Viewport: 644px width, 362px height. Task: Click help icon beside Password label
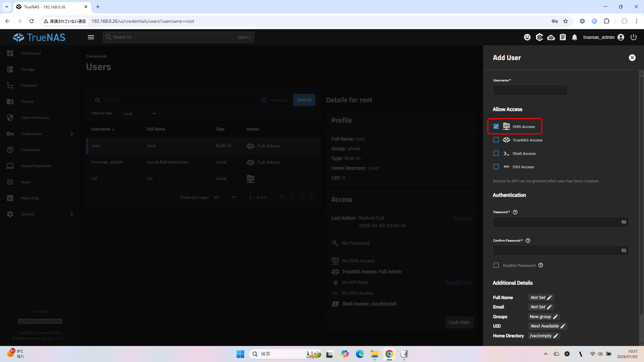click(x=515, y=212)
